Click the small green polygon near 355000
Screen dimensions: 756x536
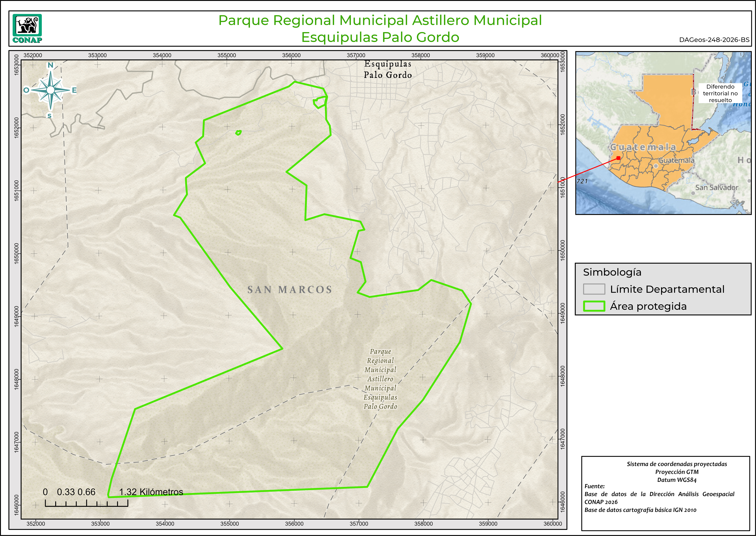(x=239, y=133)
